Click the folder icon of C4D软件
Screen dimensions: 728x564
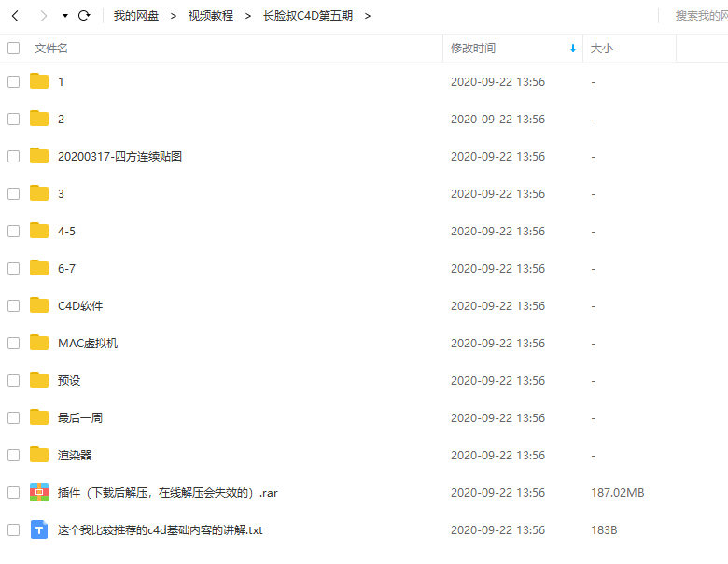click(39, 304)
